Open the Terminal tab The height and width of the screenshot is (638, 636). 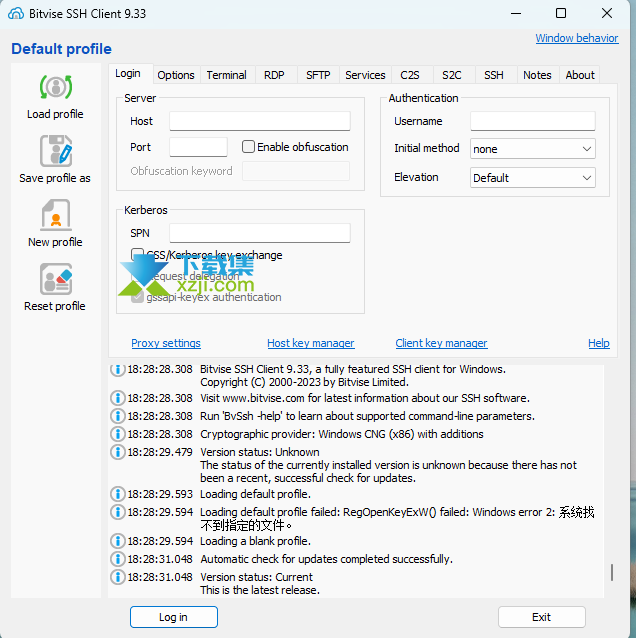227,75
